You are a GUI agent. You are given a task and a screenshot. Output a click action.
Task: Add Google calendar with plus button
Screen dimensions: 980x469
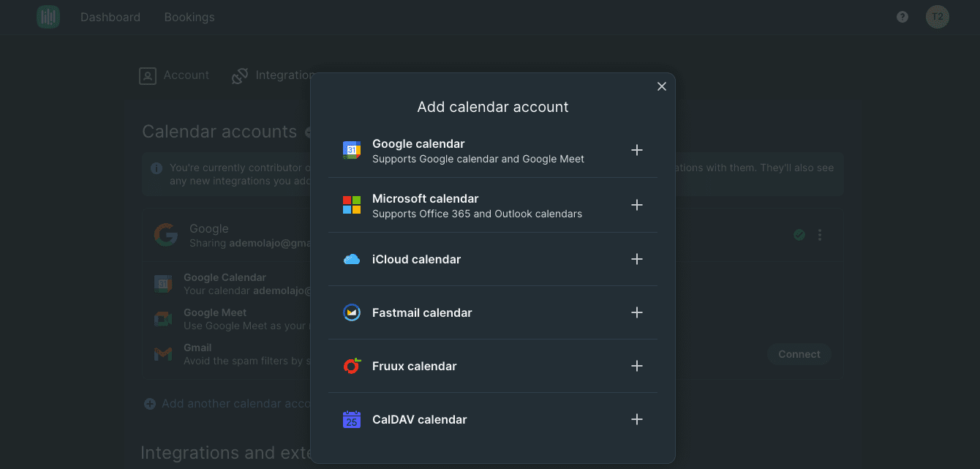637,150
